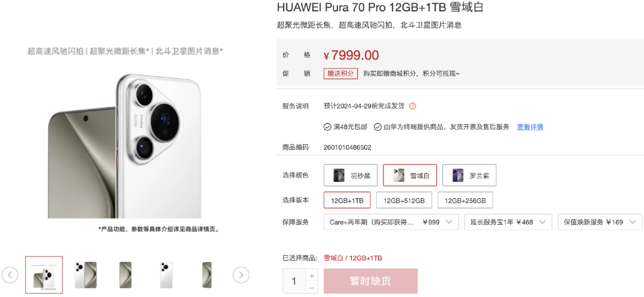Expand the 保值焕新服务 dropdown
Screen dimensions: 644x297
point(600,222)
